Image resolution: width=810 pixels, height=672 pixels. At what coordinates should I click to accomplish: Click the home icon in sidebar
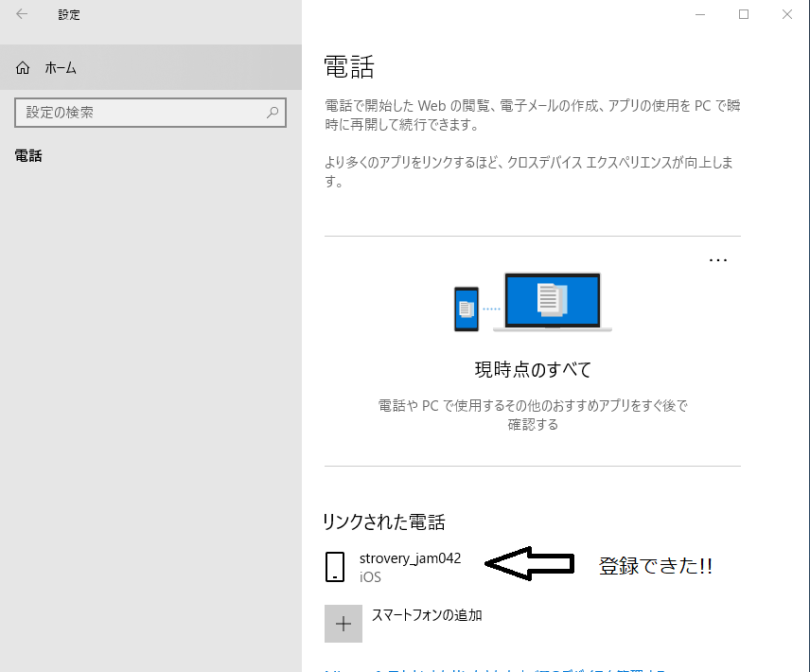coord(23,67)
